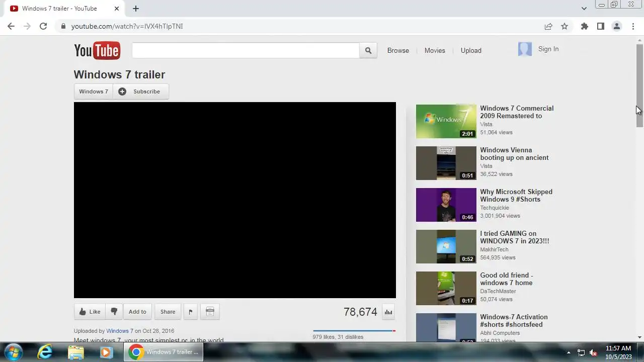Viewport: 644px width, 362px height.
Task: Click the flag report icon
Action: point(190,312)
